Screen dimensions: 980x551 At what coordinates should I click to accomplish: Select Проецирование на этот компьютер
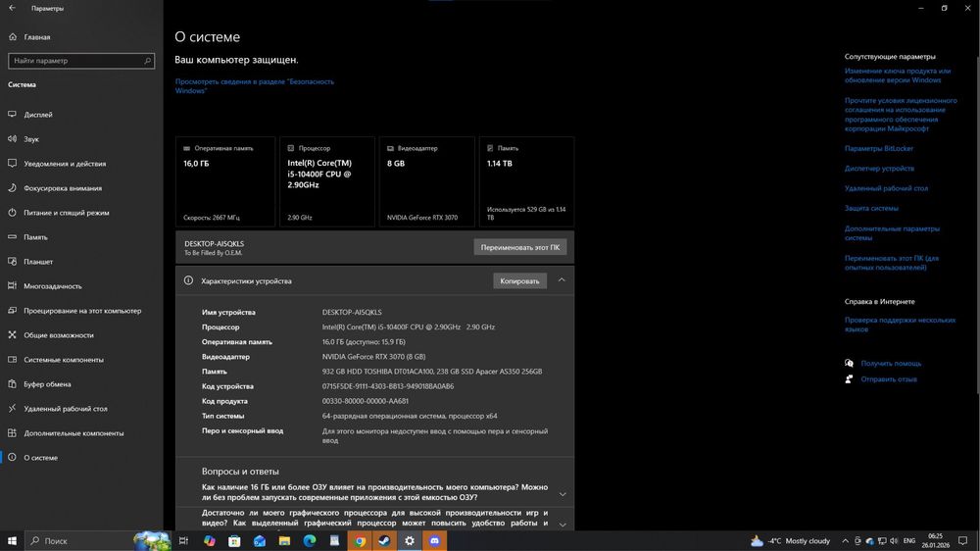point(82,310)
